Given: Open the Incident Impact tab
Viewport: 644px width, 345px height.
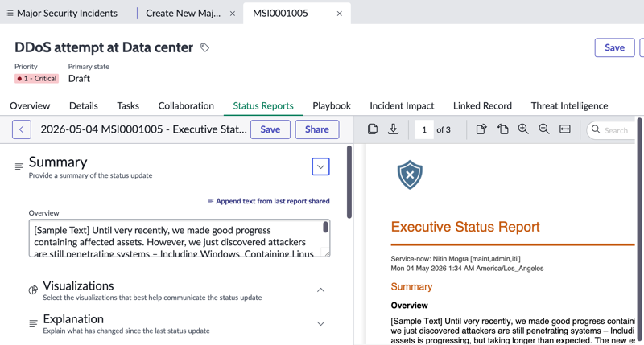Looking at the screenshot, I should click(x=402, y=106).
